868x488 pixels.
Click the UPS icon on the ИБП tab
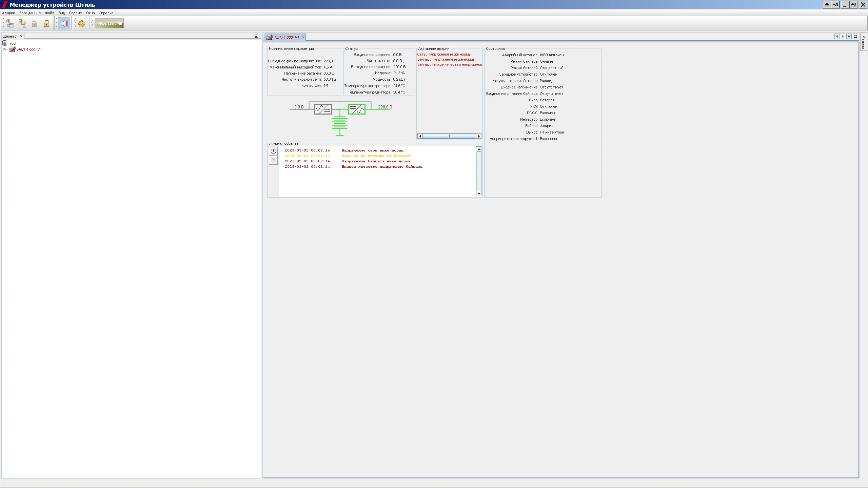tap(269, 37)
